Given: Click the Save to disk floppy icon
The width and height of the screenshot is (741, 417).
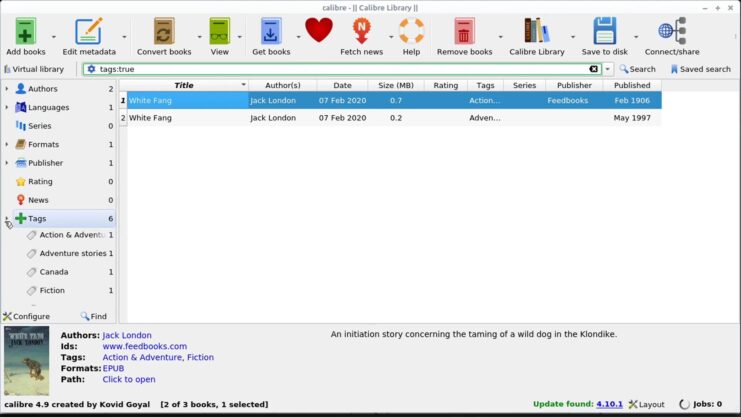Looking at the screenshot, I should [x=604, y=31].
